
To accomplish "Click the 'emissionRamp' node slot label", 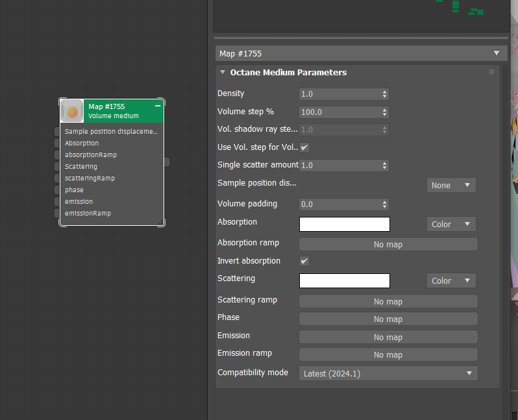I will [88, 213].
